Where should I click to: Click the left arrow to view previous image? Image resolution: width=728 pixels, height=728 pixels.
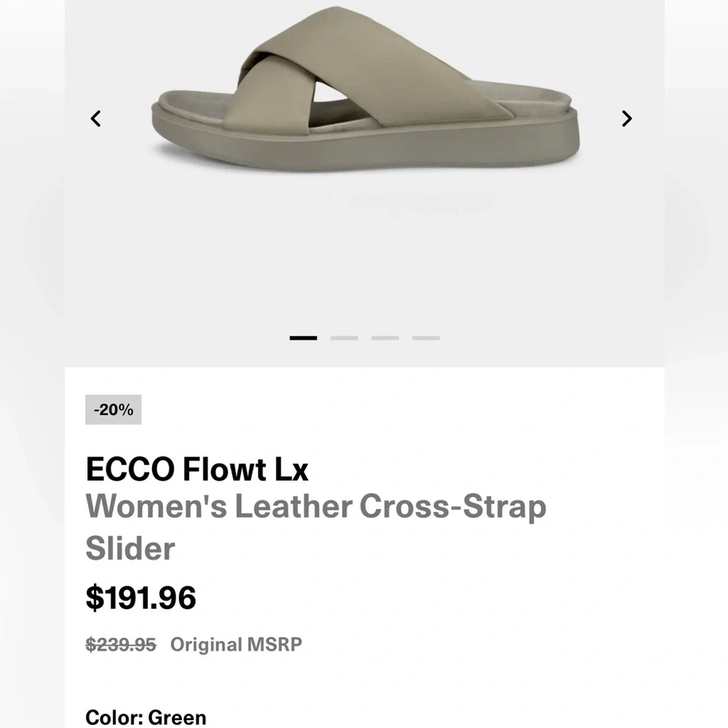coord(95,118)
